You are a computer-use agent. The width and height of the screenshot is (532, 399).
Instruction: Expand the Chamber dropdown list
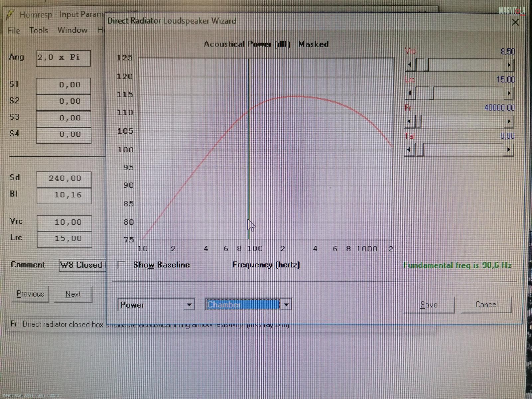click(x=286, y=305)
